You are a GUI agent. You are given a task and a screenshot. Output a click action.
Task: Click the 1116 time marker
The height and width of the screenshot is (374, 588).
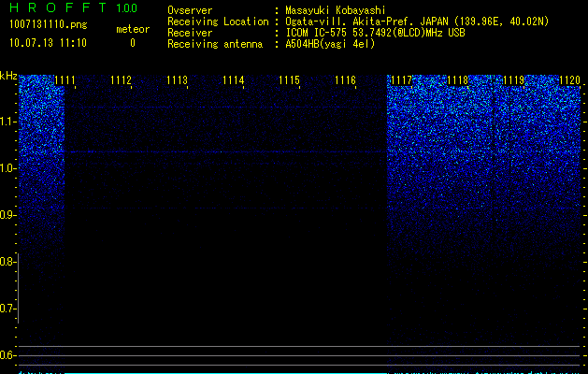(x=345, y=80)
